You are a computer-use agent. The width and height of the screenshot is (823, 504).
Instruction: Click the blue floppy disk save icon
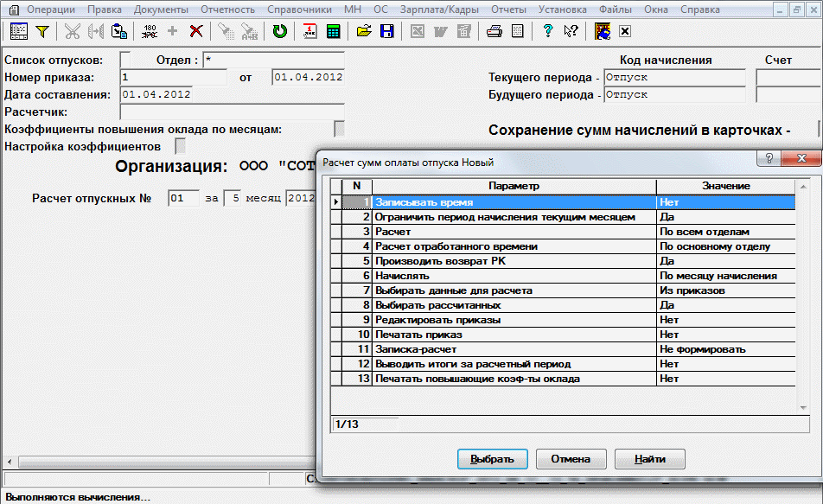point(387,31)
